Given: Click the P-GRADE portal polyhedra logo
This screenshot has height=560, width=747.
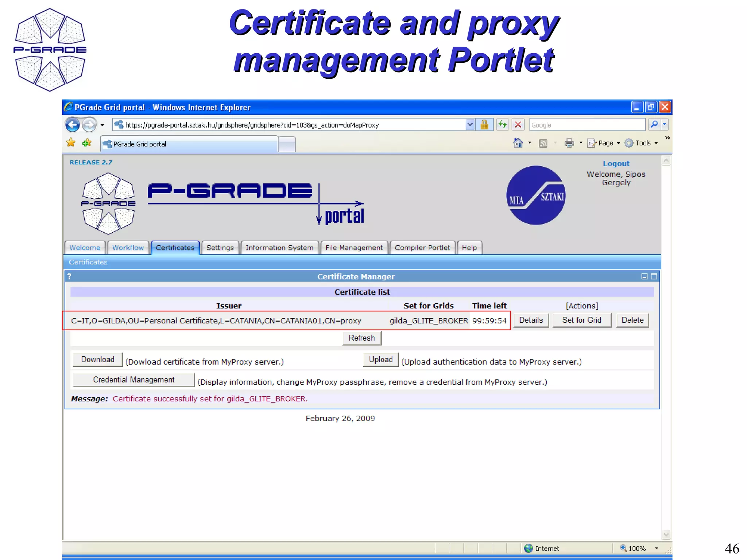Looking at the screenshot, I should pos(108,203).
